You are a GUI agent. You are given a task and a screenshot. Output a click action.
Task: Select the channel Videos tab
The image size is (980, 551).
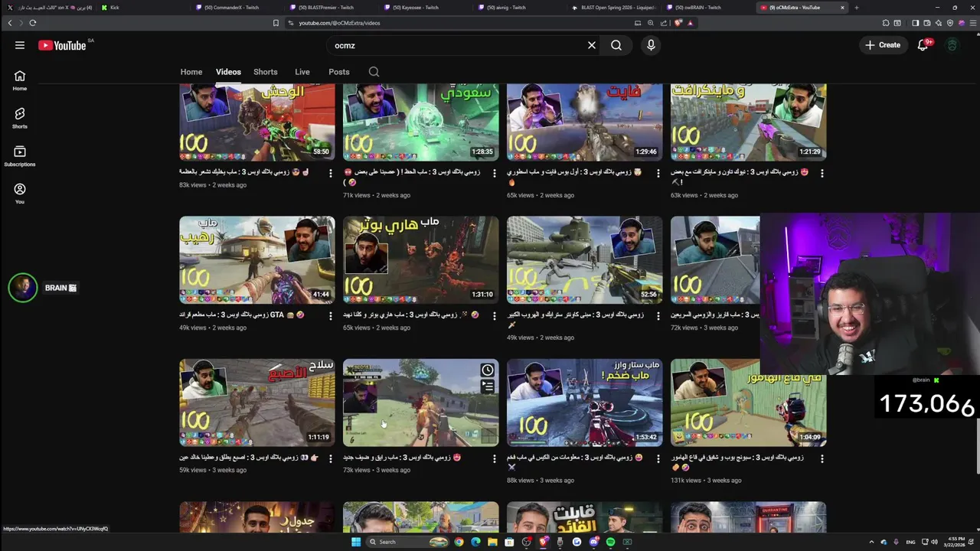[x=228, y=72]
